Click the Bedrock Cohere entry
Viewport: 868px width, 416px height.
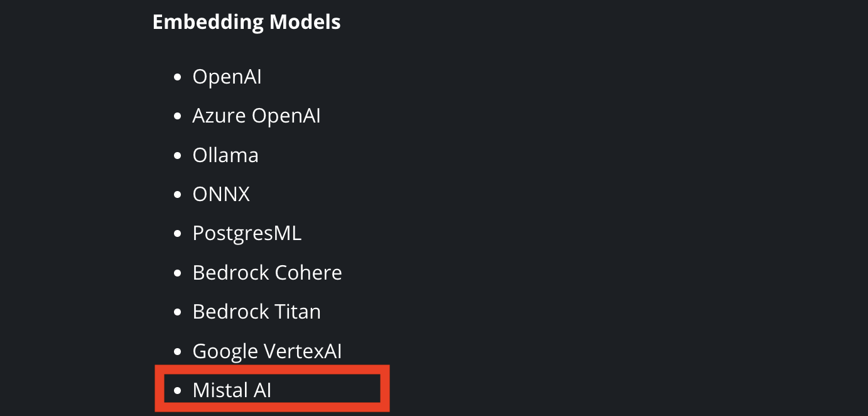point(267,272)
